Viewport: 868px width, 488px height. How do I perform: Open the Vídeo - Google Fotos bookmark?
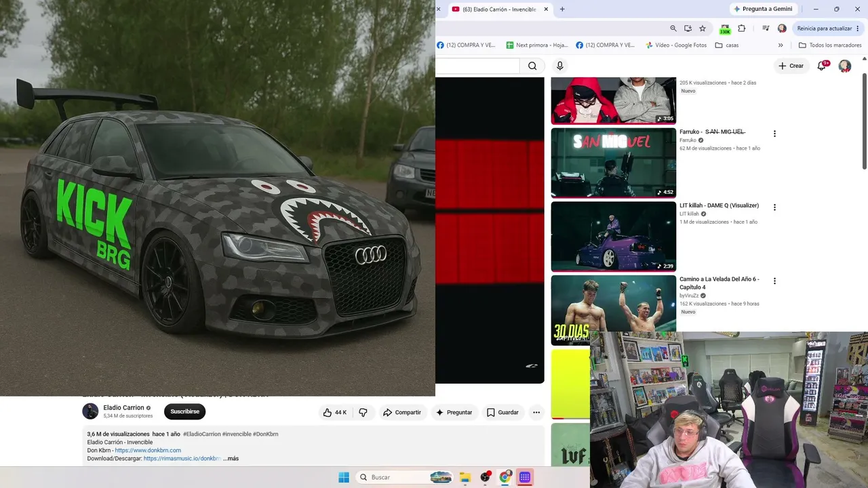[x=675, y=45]
